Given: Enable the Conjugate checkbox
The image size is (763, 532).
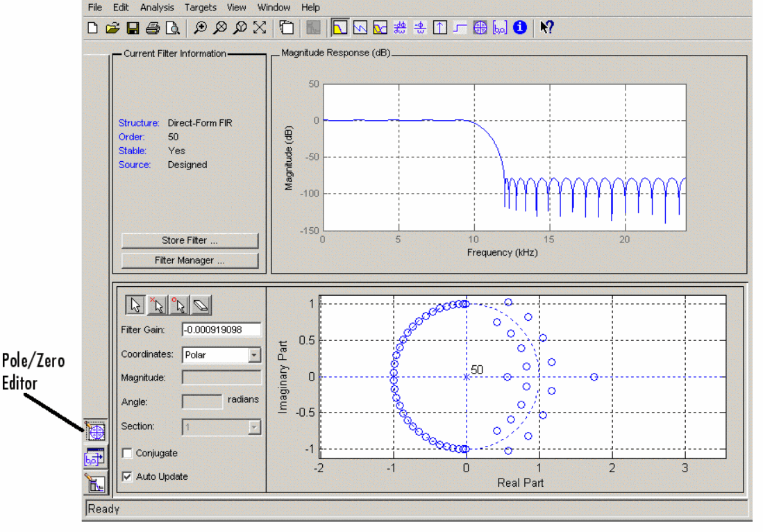Looking at the screenshot, I should coord(127,454).
